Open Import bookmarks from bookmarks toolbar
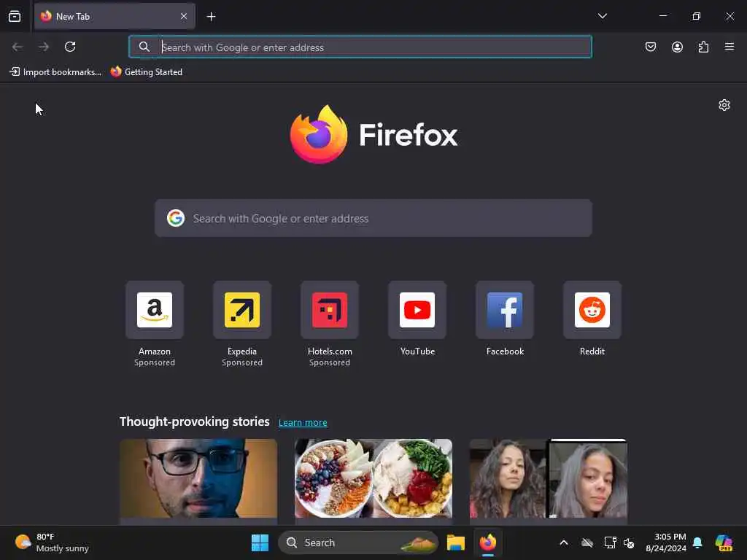This screenshot has width=747, height=560. coord(55,72)
